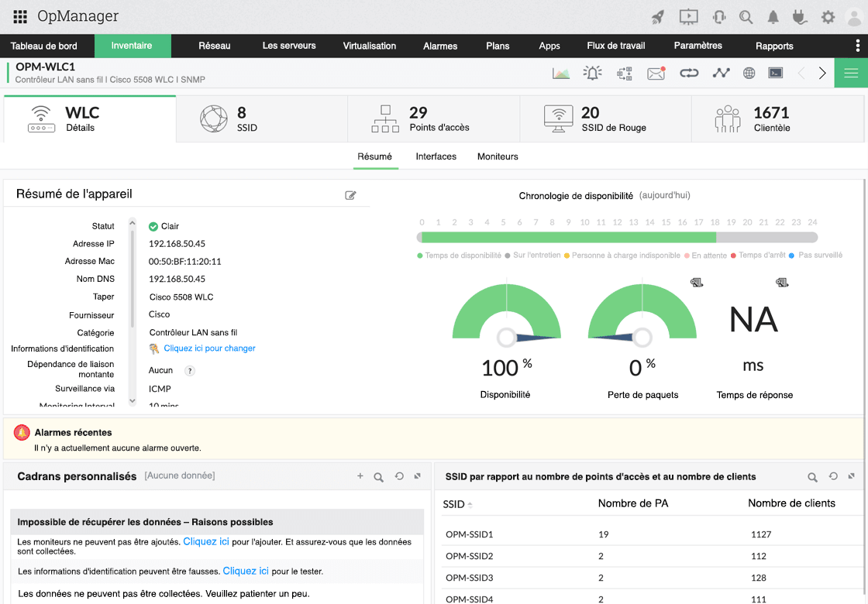This screenshot has height=604, width=868.
Task: Click the alarm bell icon in the device toolbar
Action: point(592,73)
